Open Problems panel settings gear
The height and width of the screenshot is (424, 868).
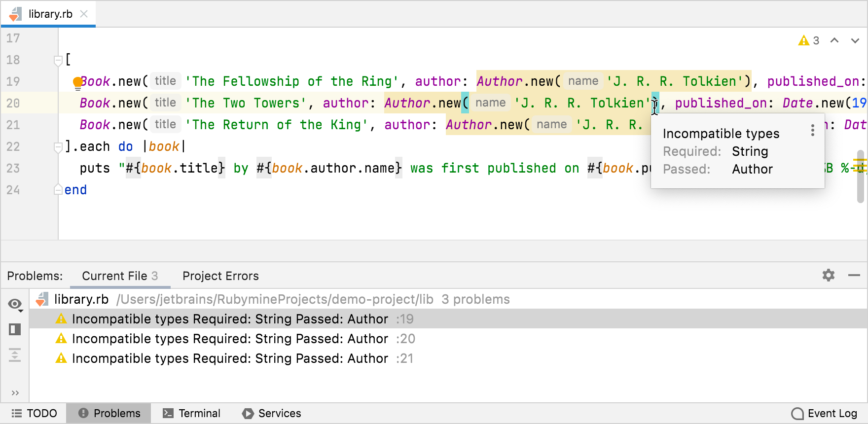pos(829,275)
